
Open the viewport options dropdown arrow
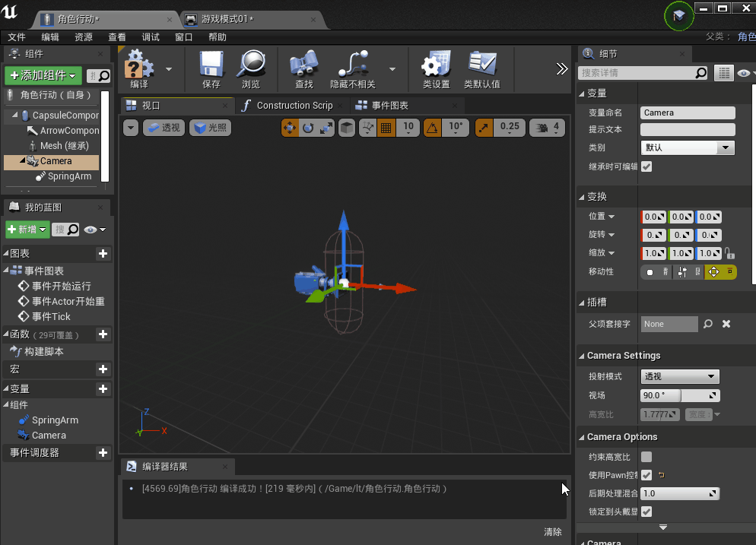(x=131, y=128)
